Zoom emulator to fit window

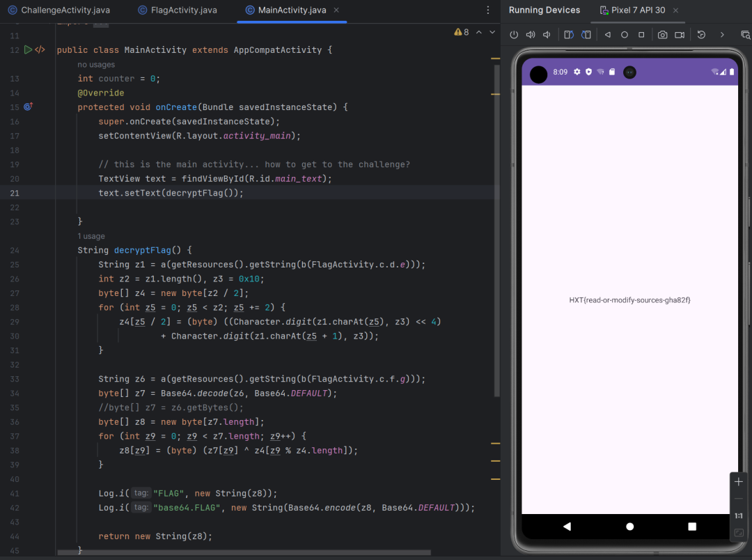[739, 533]
